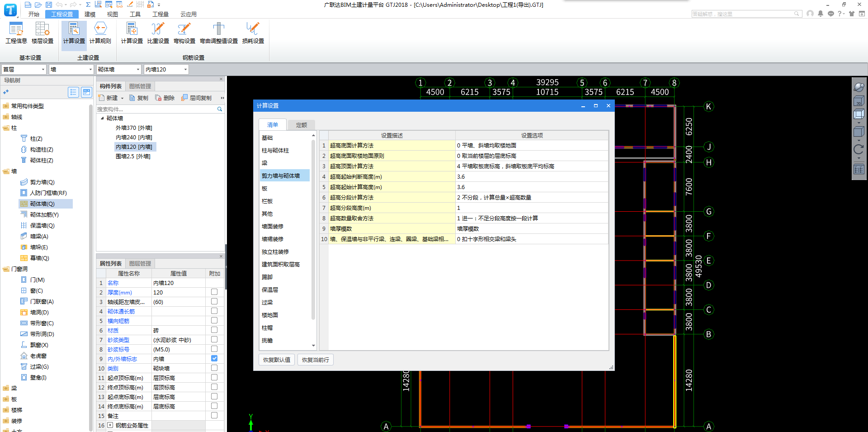Switch to 定额 tab in 计算设置 dialog
868x432 pixels.
click(302, 125)
